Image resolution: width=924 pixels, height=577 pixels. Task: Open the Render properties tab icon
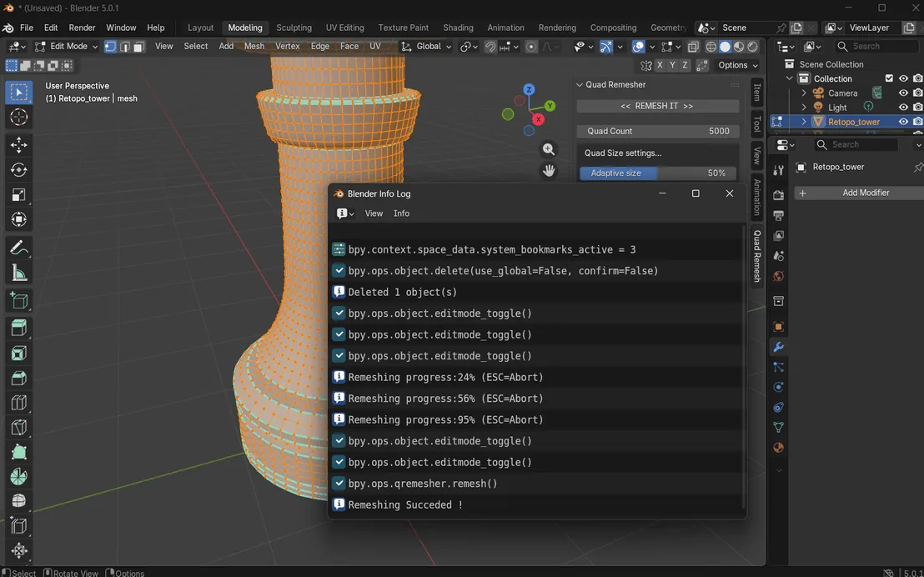(778, 195)
